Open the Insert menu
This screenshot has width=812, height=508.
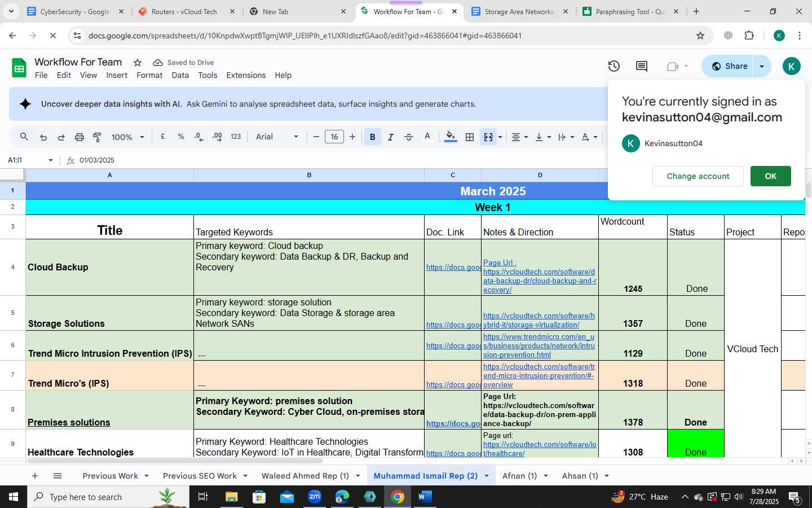117,75
